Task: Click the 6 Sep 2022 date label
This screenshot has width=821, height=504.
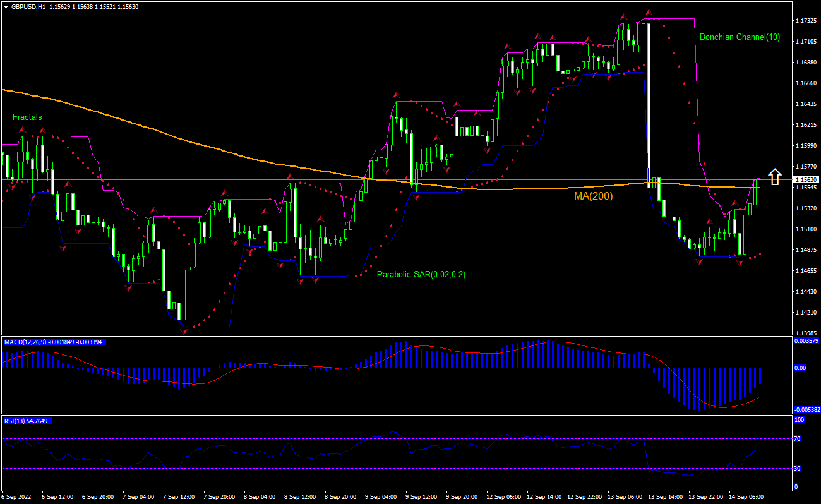Action: [x=18, y=497]
